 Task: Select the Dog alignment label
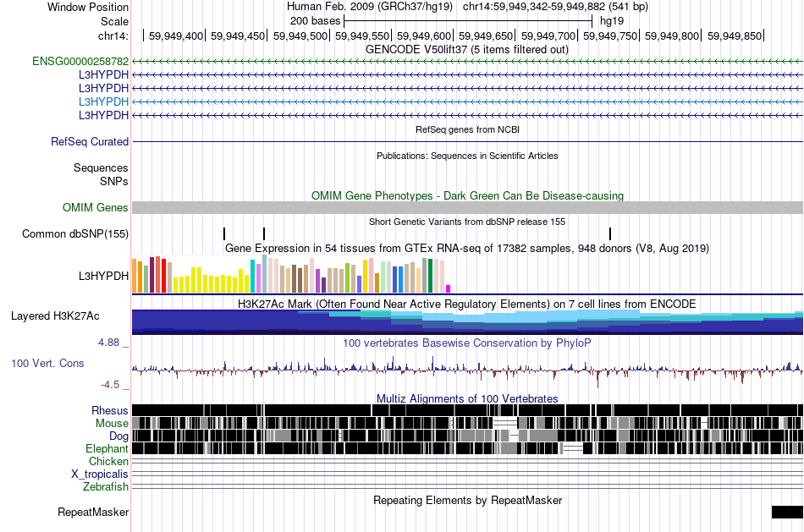tap(119, 436)
